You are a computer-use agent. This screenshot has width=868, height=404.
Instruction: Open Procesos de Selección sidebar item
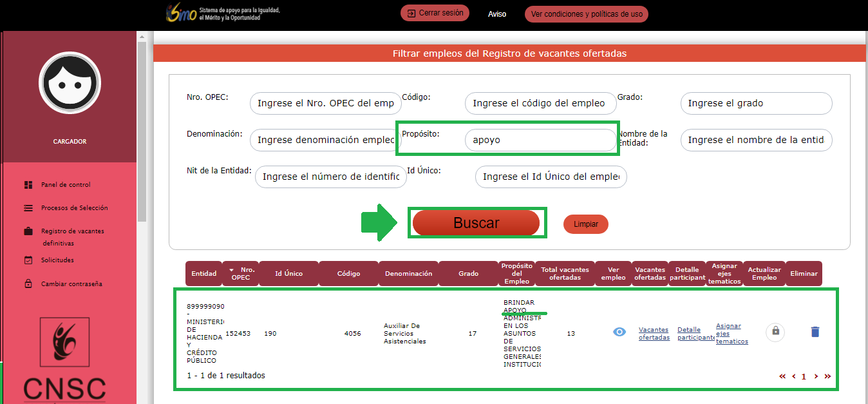(x=74, y=208)
